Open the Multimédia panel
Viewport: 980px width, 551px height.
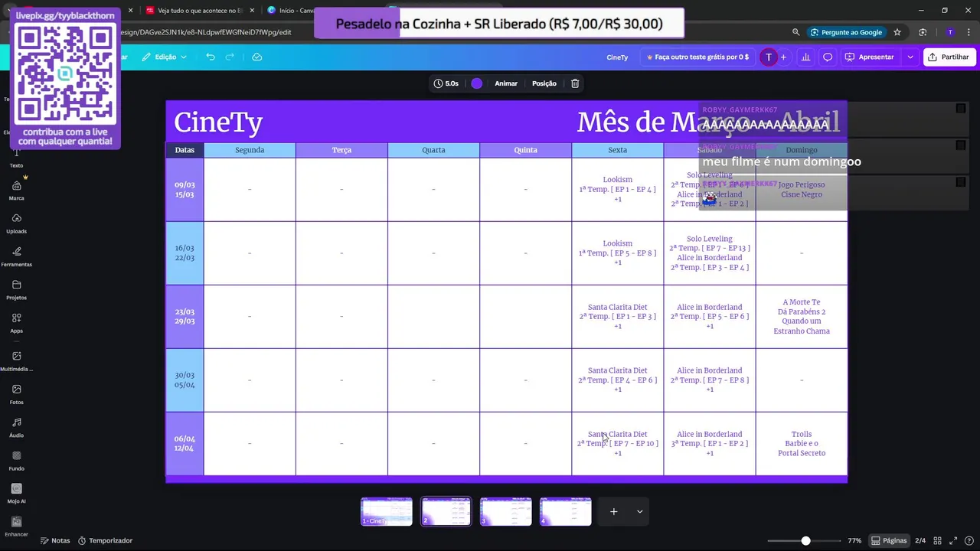pyautogui.click(x=16, y=361)
